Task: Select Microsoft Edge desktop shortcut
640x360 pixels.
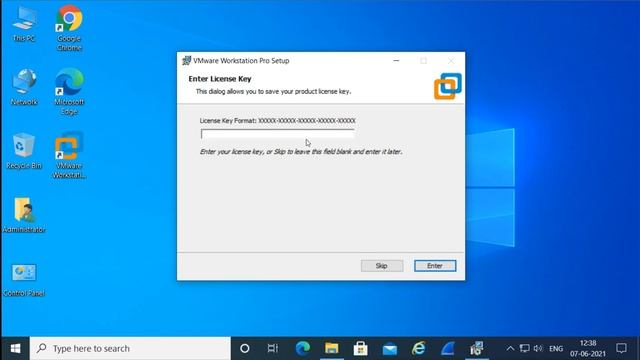Action: [x=69, y=91]
